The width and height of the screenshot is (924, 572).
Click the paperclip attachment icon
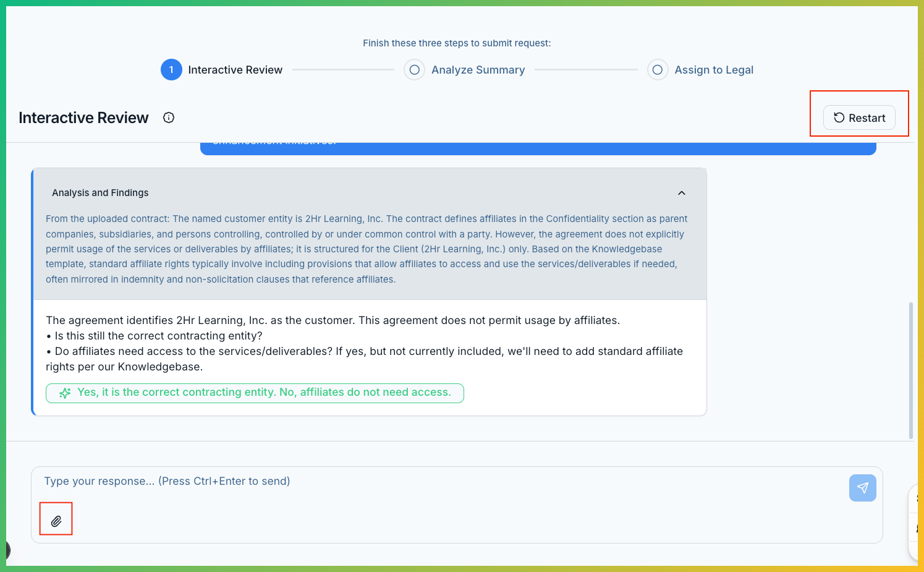click(x=56, y=519)
